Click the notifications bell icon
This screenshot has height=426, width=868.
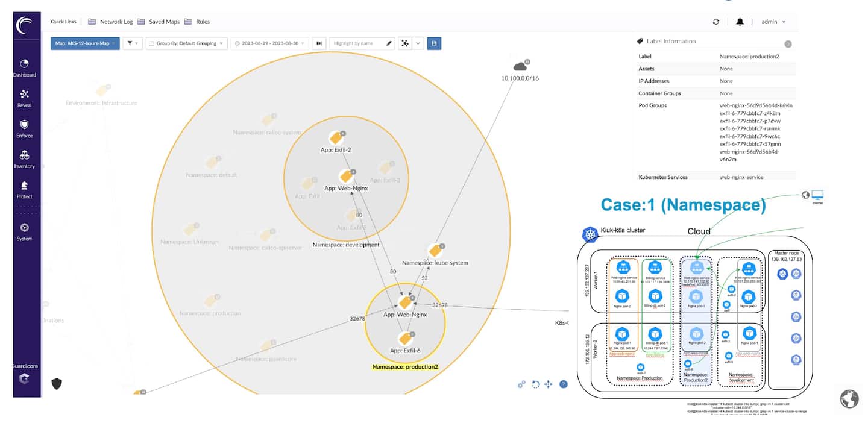click(x=740, y=22)
